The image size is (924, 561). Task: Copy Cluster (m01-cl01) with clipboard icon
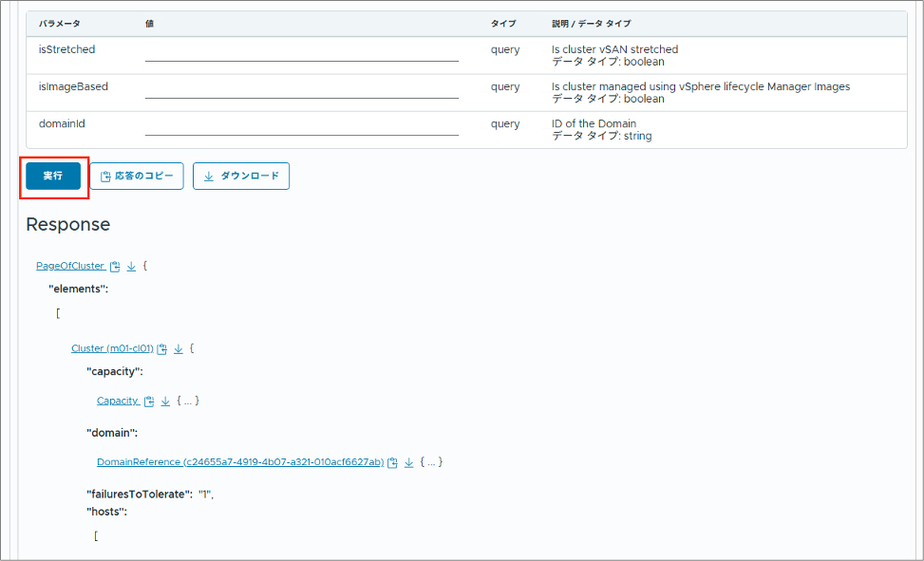[162, 349]
